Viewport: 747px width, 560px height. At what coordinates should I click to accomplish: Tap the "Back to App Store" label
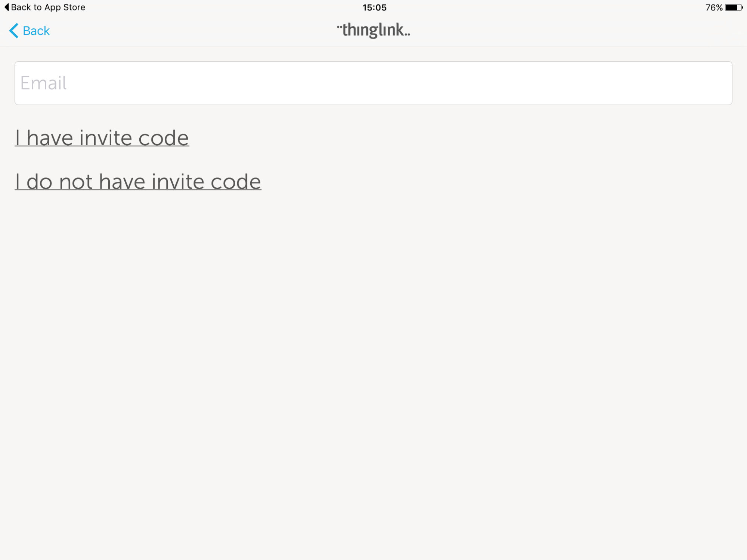tap(48, 7)
